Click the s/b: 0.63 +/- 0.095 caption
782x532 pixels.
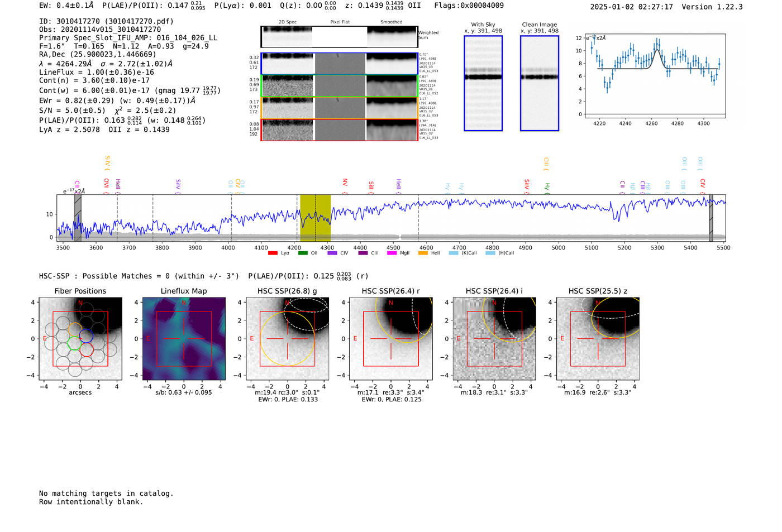pos(184,392)
